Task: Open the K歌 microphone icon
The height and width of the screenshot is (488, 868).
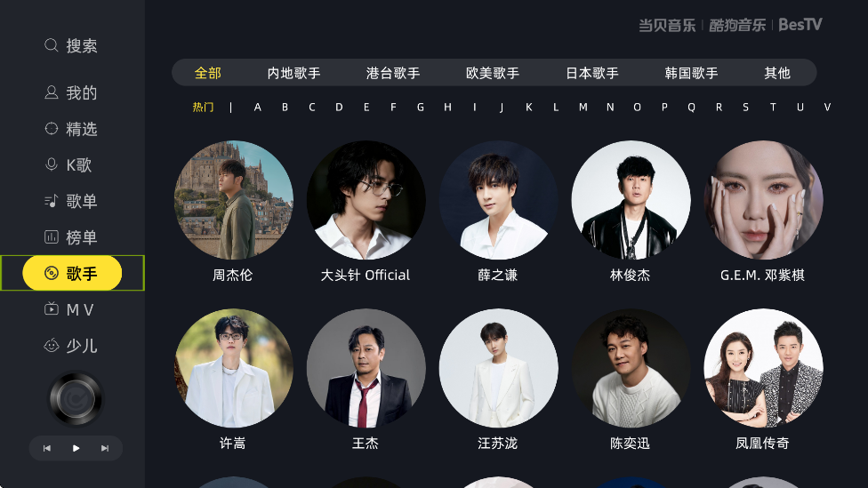Action: [x=51, y=164]
